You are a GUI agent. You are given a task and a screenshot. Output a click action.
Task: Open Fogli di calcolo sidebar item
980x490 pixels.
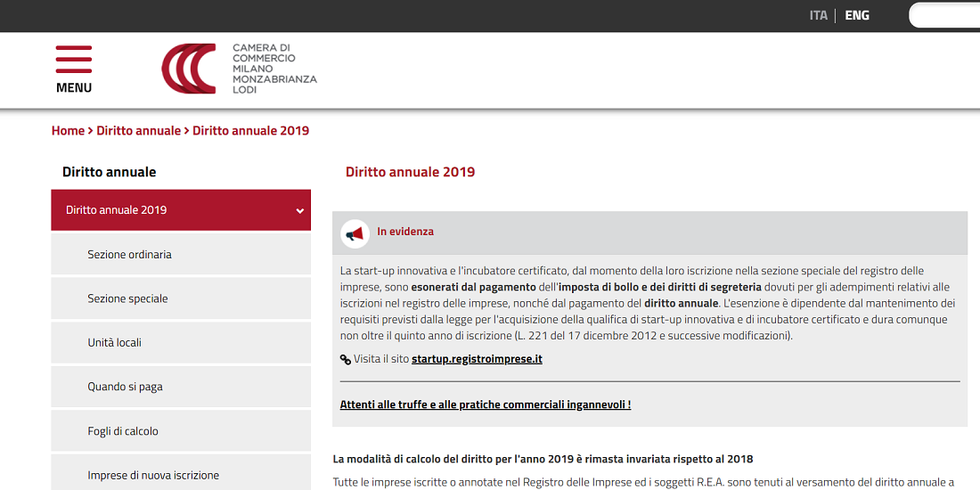[181, 431]
